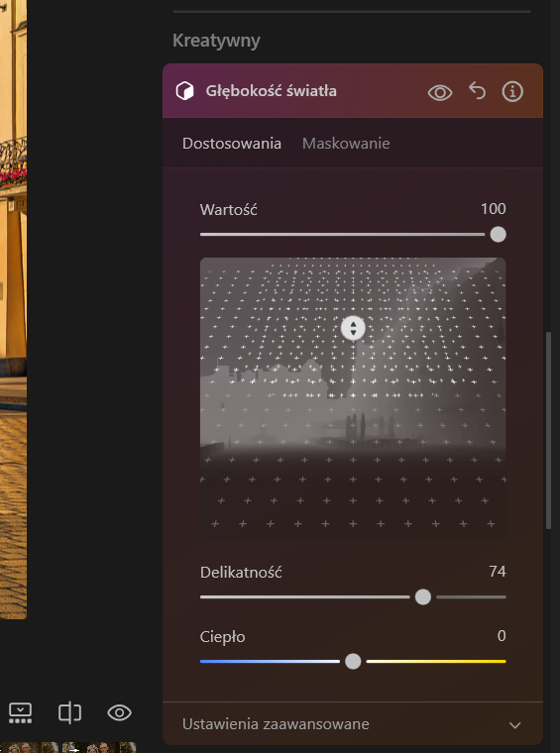Screen dimensions: 560x753
Task: Open info for Głębokość światła
Action: [x=512, y=91]
